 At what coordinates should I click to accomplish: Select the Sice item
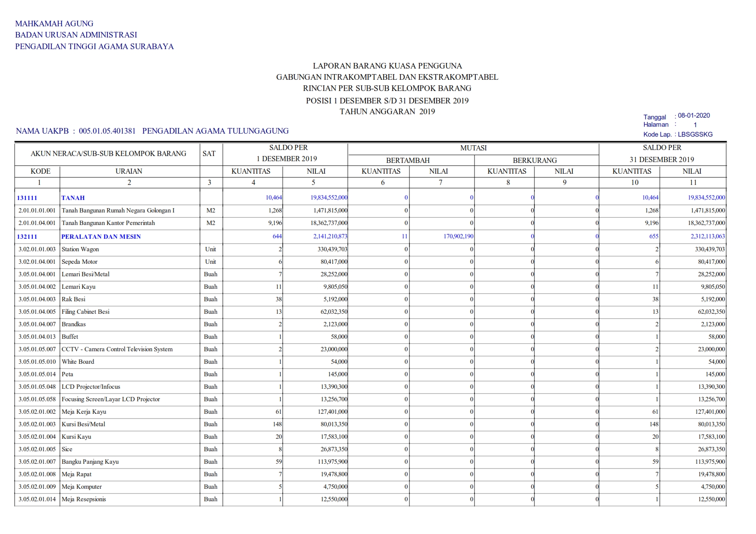(x=67, y=450)
